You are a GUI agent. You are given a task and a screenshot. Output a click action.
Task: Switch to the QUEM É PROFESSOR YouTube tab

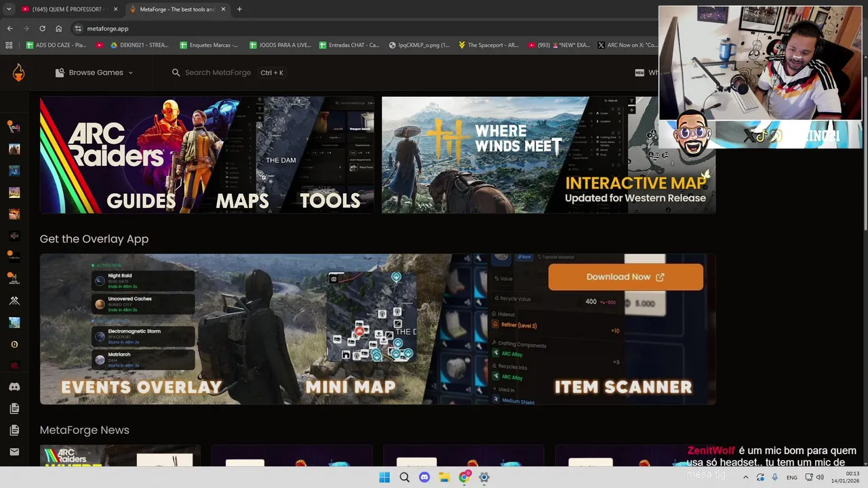coord(67,9)
